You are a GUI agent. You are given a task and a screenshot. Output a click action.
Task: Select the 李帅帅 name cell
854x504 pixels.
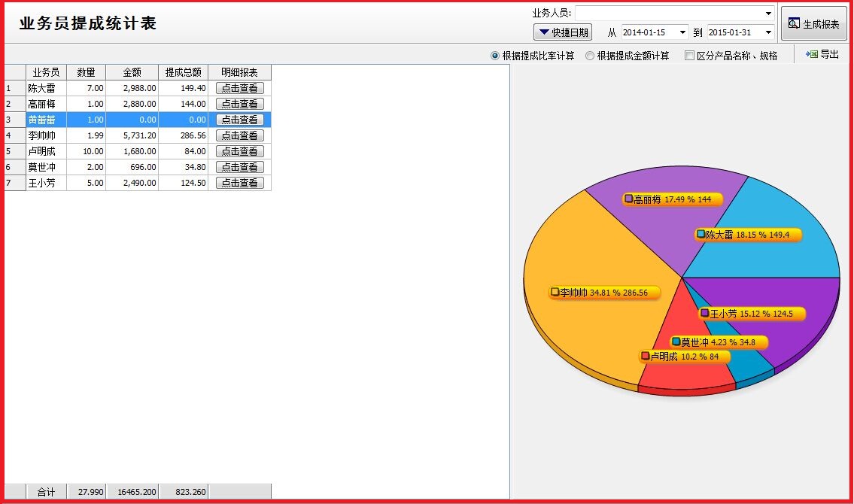pyautogui.click(x=47, y=135)
